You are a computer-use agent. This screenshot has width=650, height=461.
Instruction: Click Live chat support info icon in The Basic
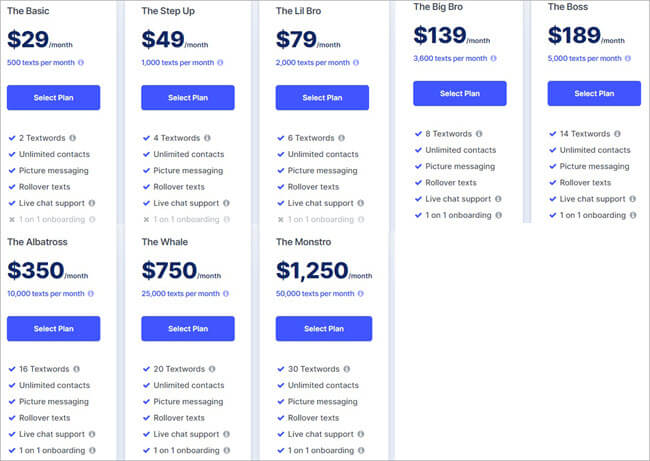point(91,203)
